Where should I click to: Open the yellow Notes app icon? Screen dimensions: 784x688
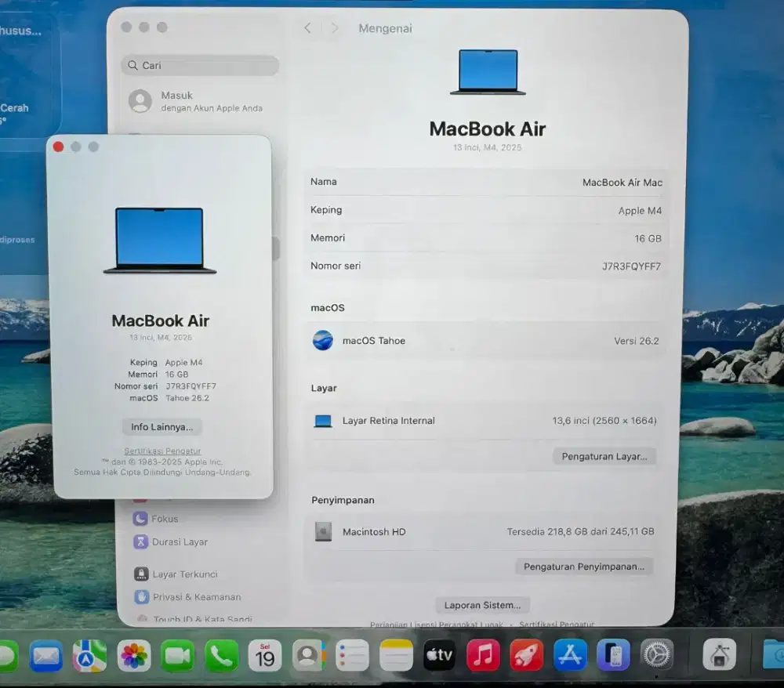pyautogui.click(x=396, y=656)
